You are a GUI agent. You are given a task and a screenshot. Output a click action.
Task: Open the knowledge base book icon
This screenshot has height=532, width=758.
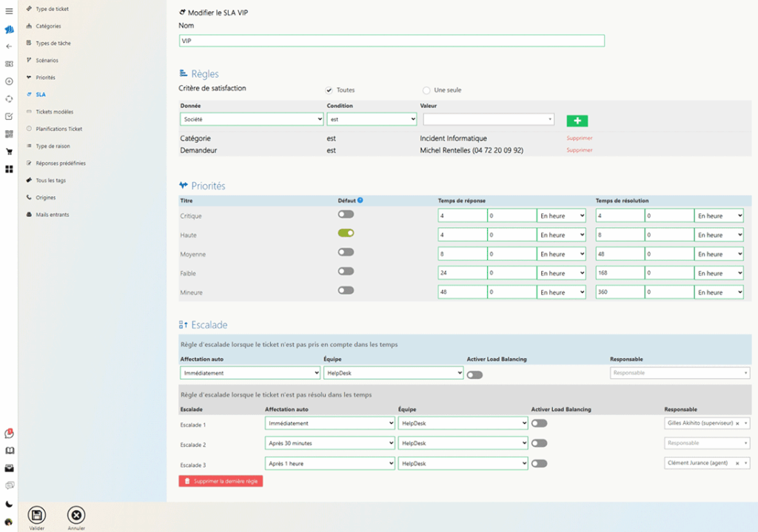9,451
